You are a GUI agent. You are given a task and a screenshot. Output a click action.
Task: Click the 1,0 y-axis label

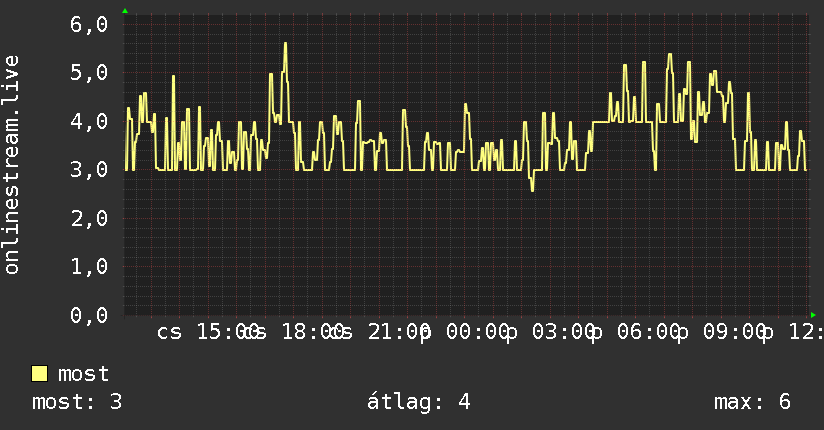point(89,266)
